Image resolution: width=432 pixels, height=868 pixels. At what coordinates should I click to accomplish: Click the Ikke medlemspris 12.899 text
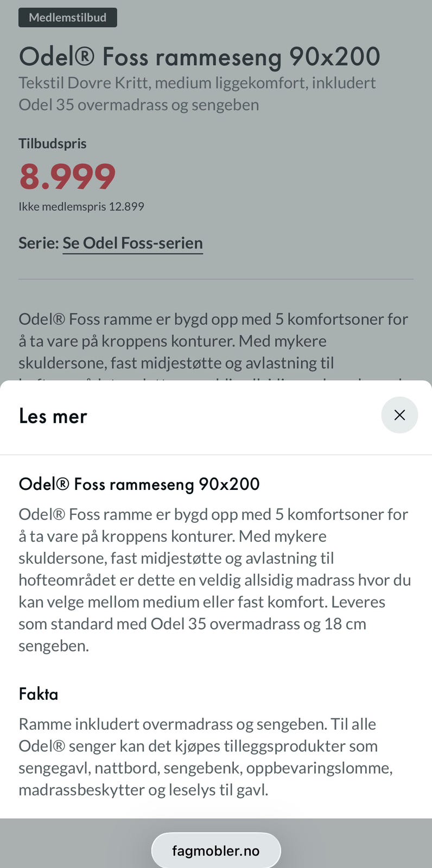point(81,206)
